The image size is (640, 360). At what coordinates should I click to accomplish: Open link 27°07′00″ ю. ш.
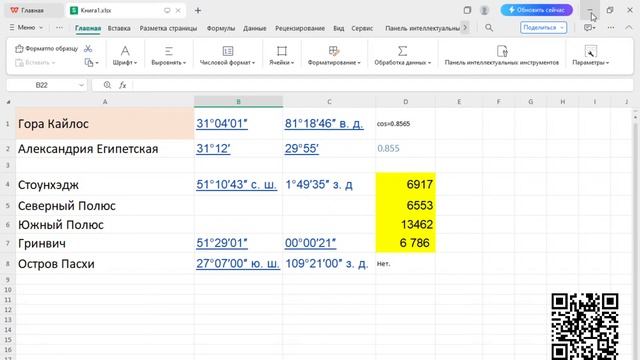click(238, 264)
